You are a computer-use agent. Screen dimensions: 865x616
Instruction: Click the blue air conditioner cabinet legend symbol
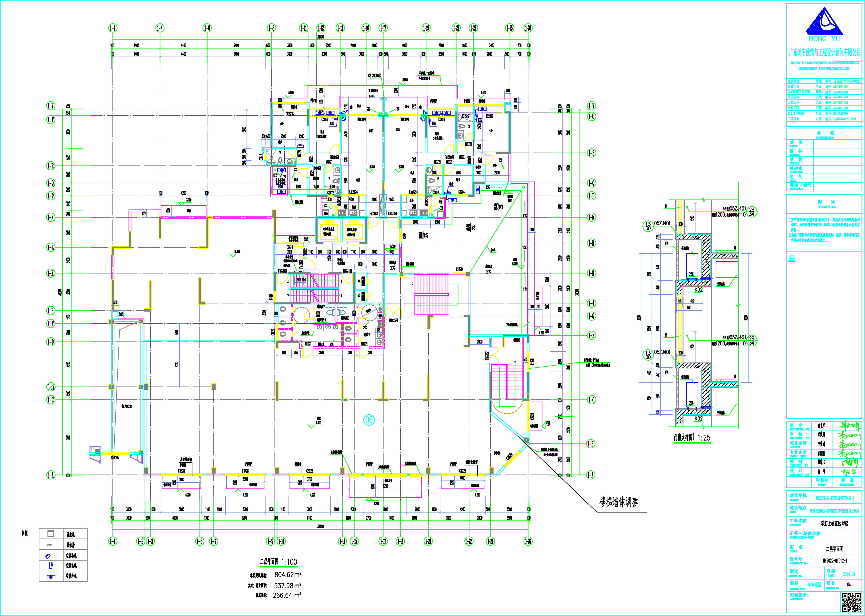click(x=48, y=556)
